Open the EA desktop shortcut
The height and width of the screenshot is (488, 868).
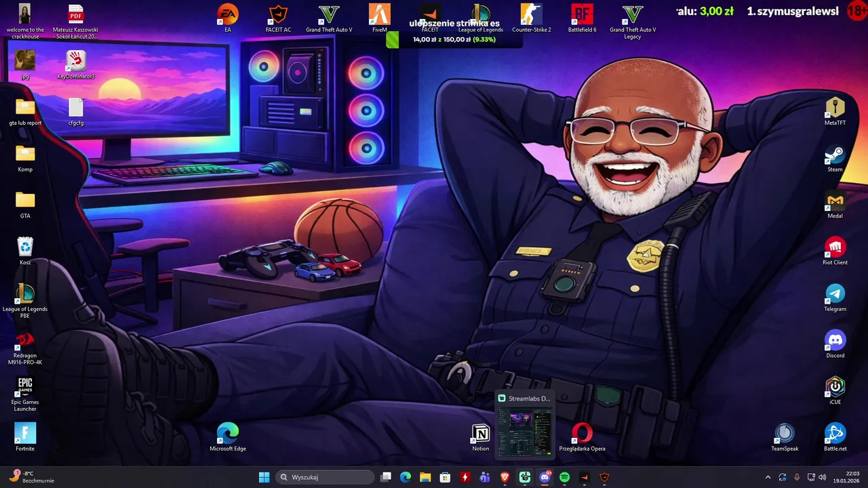228,18
